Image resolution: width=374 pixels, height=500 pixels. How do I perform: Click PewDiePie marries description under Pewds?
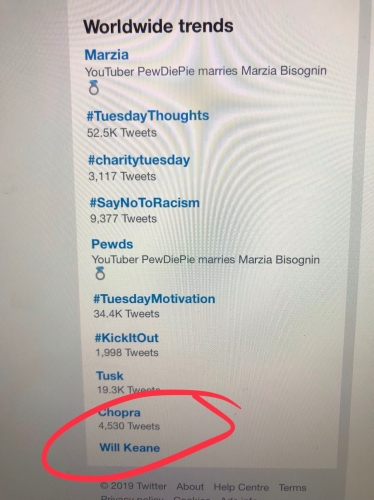(x=206, y=259)
